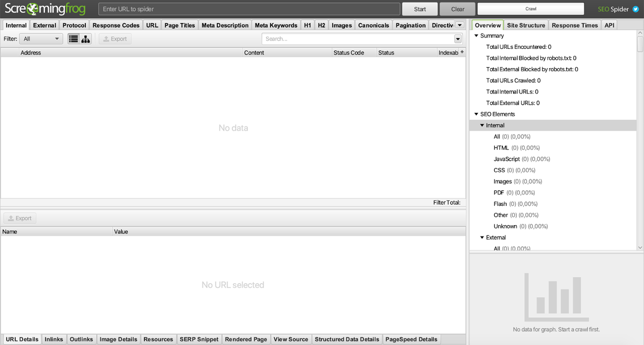Image resolution: width=644 pixels, height=345 pixels.
Task: Open the Images tab
Action: (x=342, y=25)
